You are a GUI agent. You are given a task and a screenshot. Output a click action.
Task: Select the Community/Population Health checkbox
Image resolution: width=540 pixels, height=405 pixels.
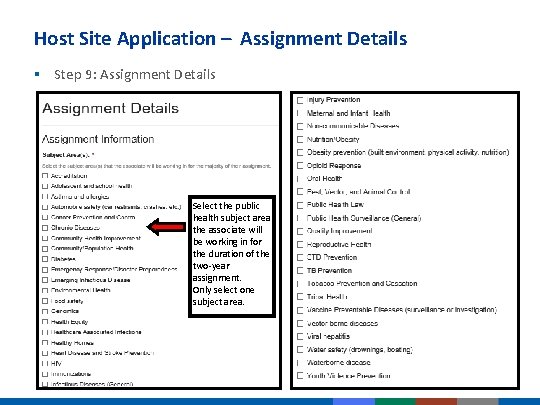[x=45, y=249]
